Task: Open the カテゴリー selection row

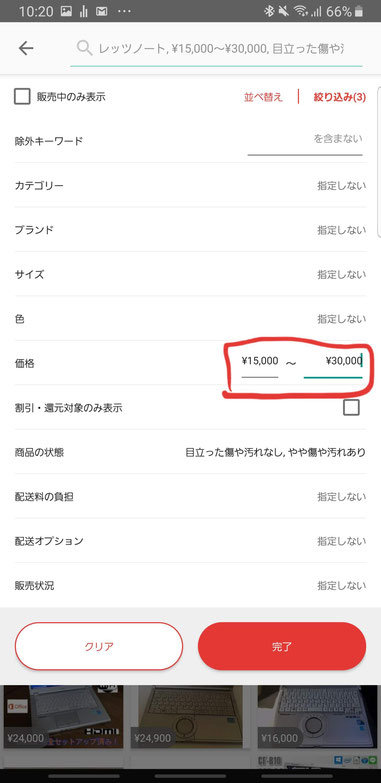Action: tap(190, 186)
